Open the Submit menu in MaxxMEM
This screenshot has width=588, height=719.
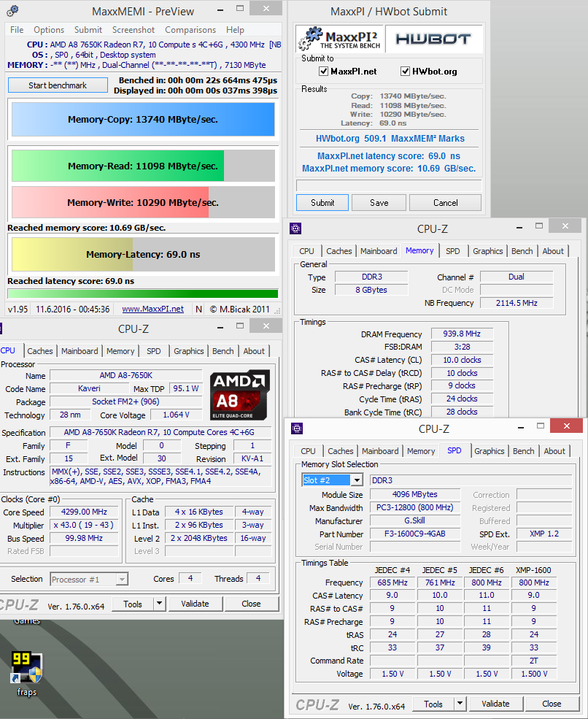click(x=88, y=30)
